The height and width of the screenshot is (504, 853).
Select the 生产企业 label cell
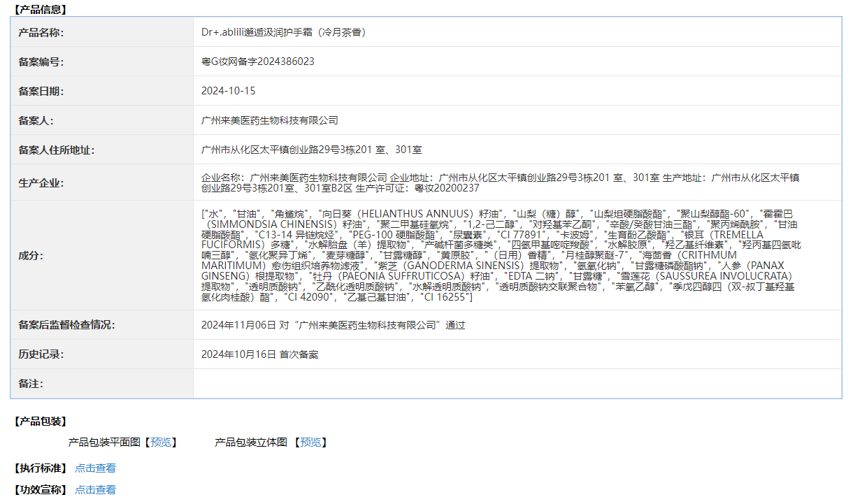pyautogui.click(x=102, y=182)
